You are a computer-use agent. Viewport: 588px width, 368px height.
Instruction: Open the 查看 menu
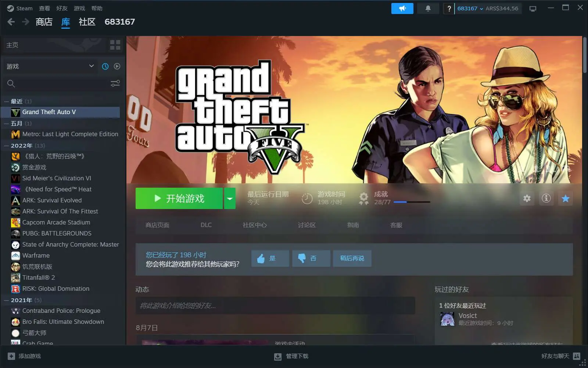click(44, 8)
